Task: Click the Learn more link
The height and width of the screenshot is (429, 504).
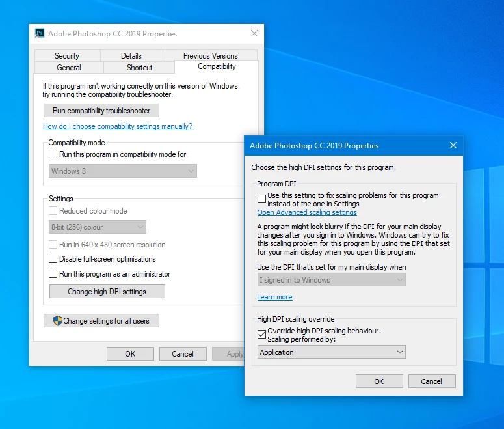Action: coord(274,297)
